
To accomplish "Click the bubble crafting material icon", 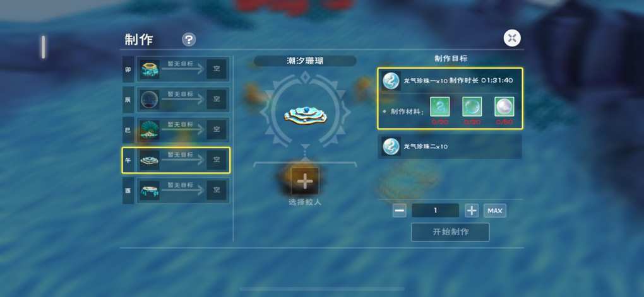I will point(472,107).
